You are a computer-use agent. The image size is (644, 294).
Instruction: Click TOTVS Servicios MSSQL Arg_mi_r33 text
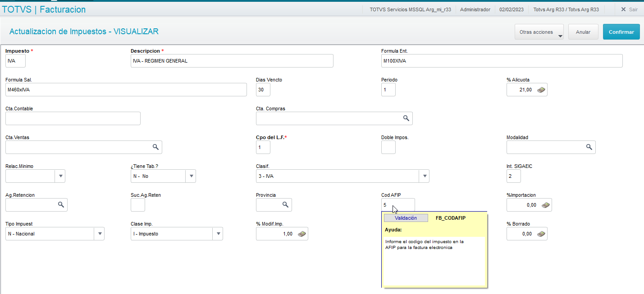tap(410, 9)
